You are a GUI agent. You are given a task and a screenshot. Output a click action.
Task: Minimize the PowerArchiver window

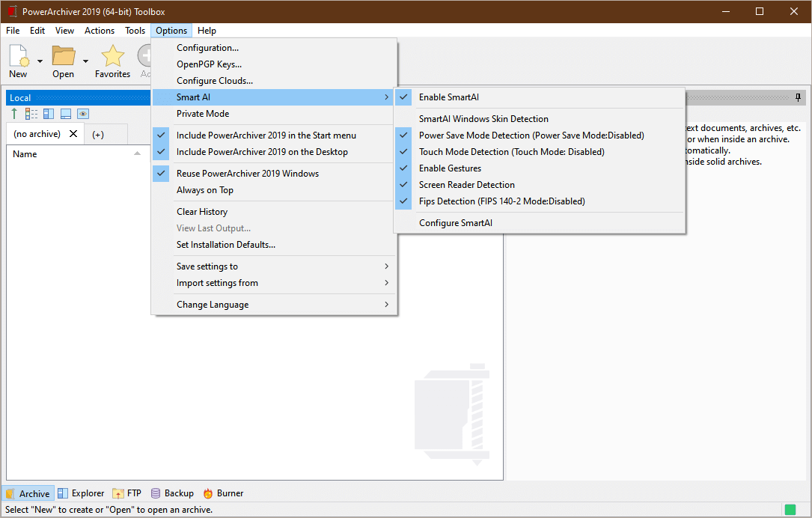[x=726, y=11]
